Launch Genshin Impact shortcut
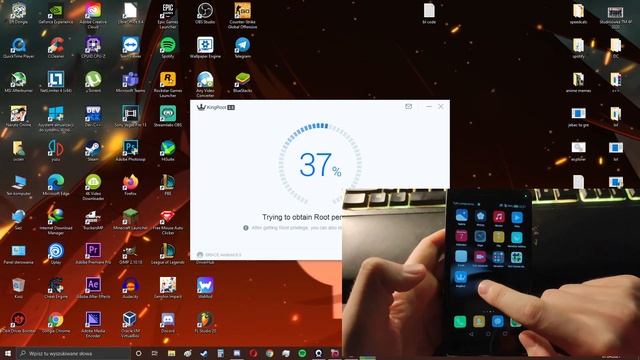 point(168,288)
